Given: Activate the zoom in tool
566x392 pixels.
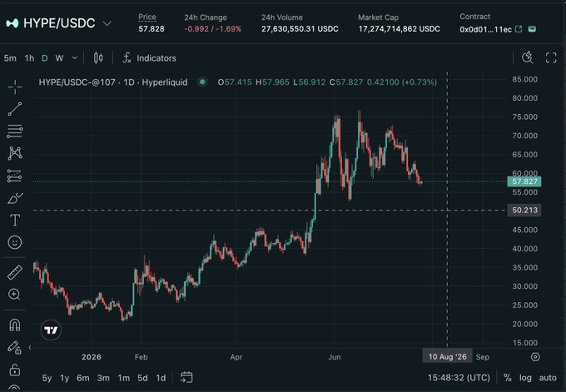Looking at the screenshot, I should (x=14, y=295).
